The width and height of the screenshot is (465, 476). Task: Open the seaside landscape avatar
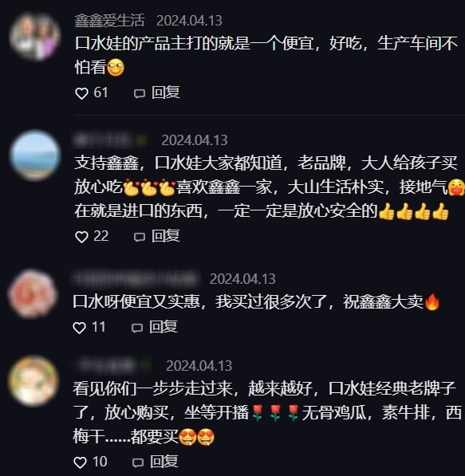(35, 155)
